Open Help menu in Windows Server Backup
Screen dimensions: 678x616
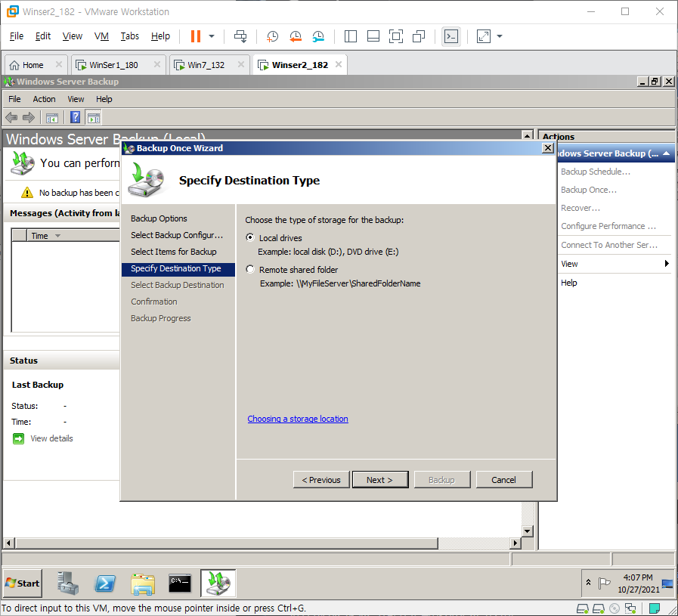tap(104, 99)
